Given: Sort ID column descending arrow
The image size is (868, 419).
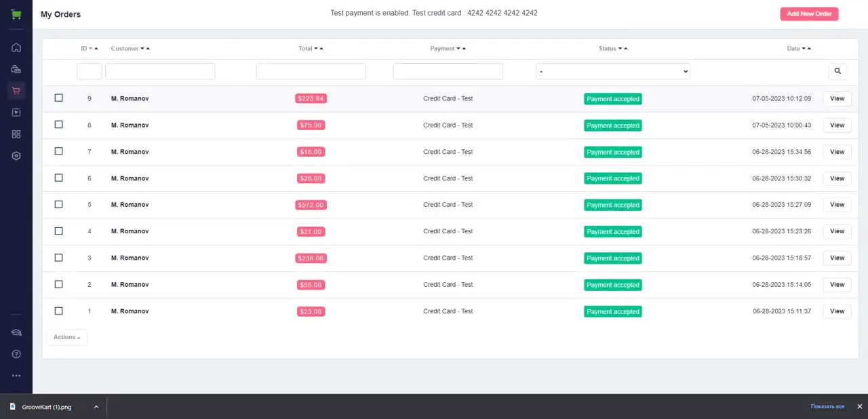Looking at the screenshot, I should click(91, 49).
